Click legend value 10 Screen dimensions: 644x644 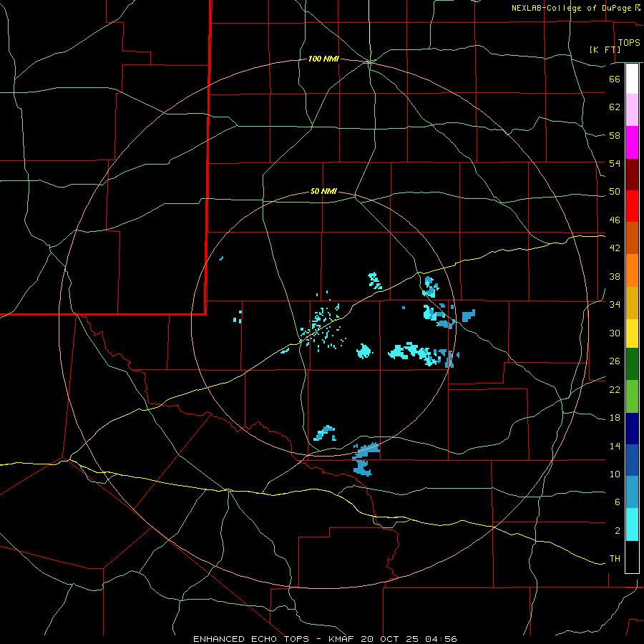click(x=615, y=474)
